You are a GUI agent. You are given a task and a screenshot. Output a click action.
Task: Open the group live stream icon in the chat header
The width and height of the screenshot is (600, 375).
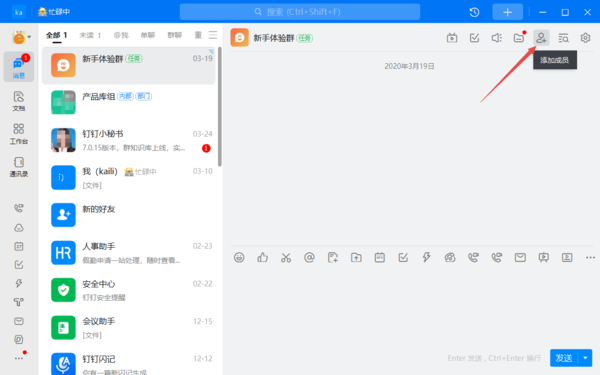pos(452,38)
